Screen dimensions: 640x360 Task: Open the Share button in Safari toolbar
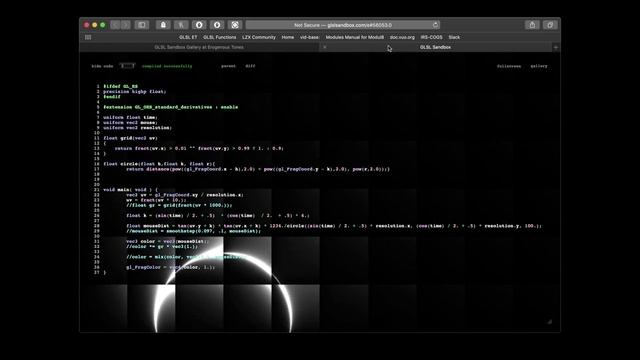click(x=532, y=25)
